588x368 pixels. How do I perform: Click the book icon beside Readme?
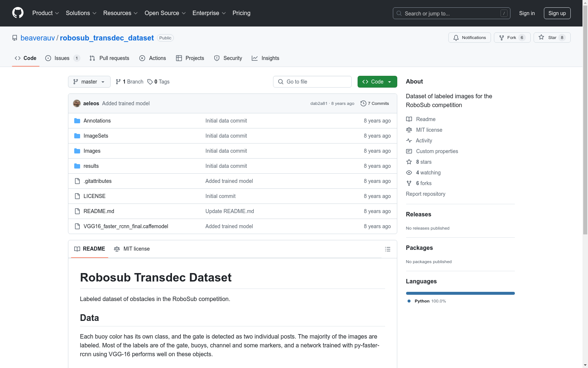[x=409, y=119]
